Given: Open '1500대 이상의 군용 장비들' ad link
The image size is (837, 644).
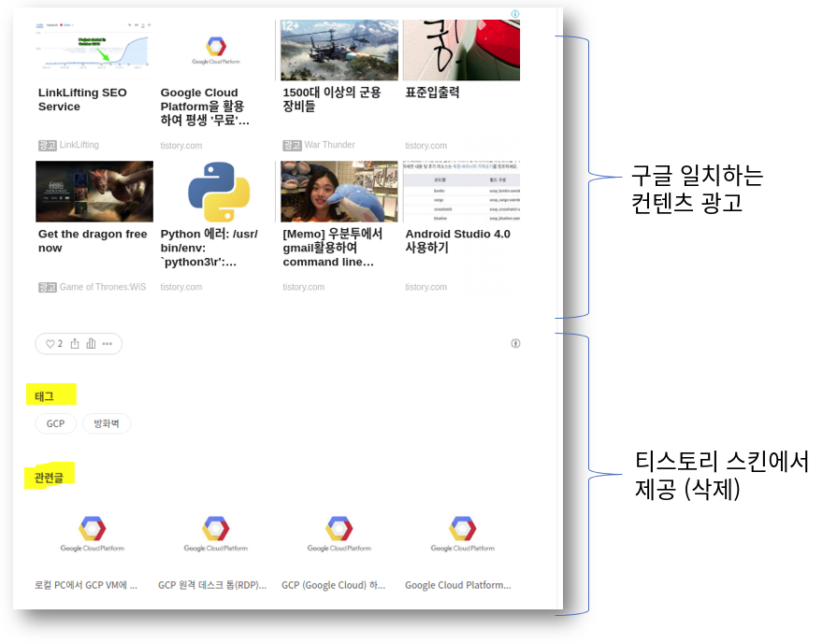Looking at the screenshot, I should click(331, 99).
